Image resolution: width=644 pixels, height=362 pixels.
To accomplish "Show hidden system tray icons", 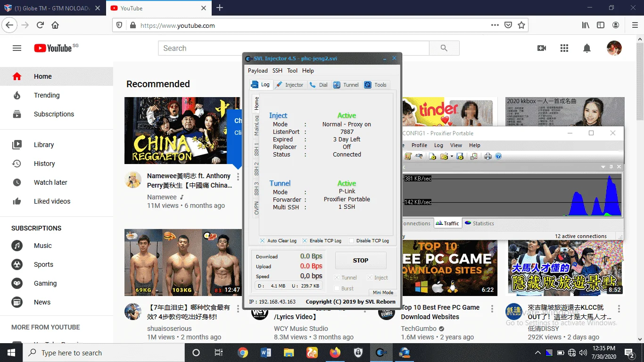I will 538,353.
